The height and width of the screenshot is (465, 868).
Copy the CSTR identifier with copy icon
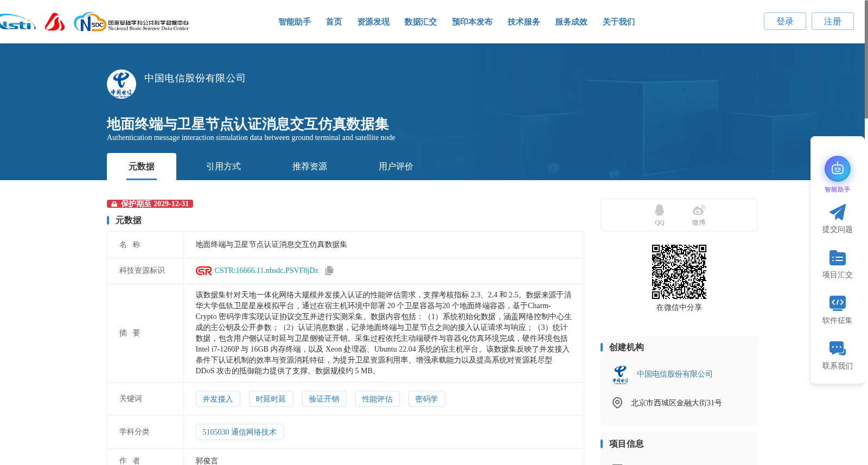(329, 270)
